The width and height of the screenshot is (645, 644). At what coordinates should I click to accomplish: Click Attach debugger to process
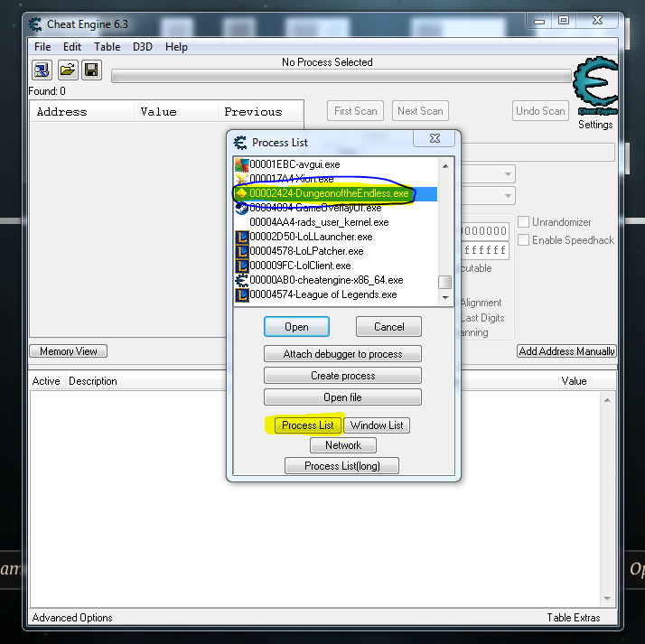click(342, 354)
